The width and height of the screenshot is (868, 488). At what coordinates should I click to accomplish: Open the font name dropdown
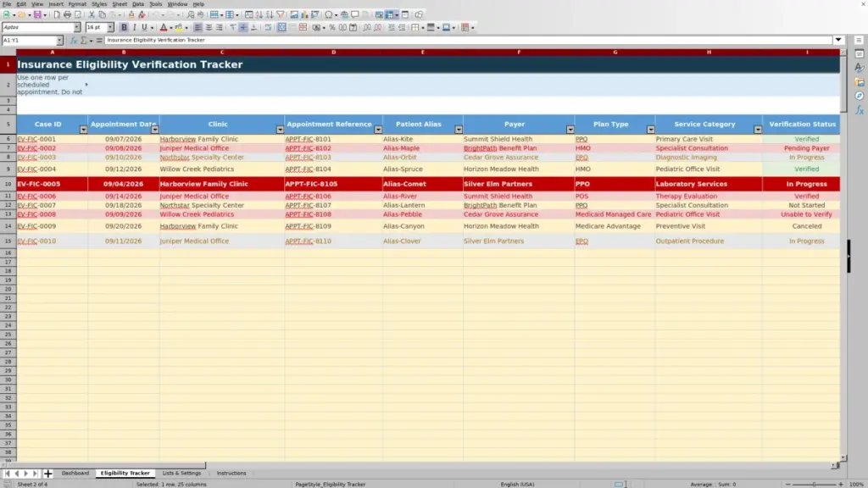(77, 27)
